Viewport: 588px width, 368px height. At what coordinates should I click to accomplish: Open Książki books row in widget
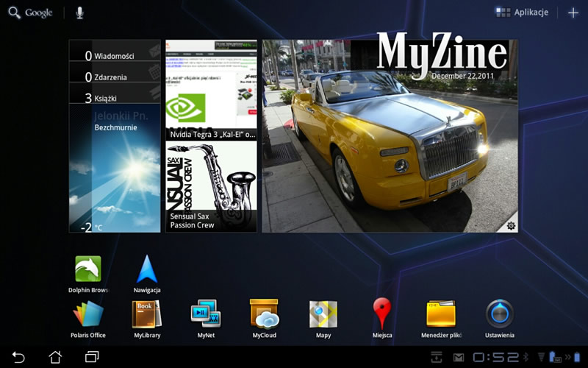click(x=115, y=93)
